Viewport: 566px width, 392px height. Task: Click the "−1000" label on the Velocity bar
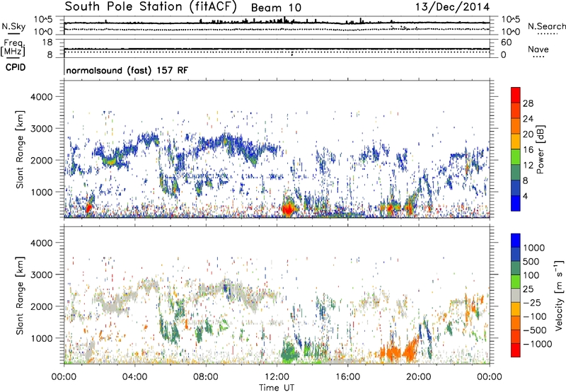coord(538,344)
